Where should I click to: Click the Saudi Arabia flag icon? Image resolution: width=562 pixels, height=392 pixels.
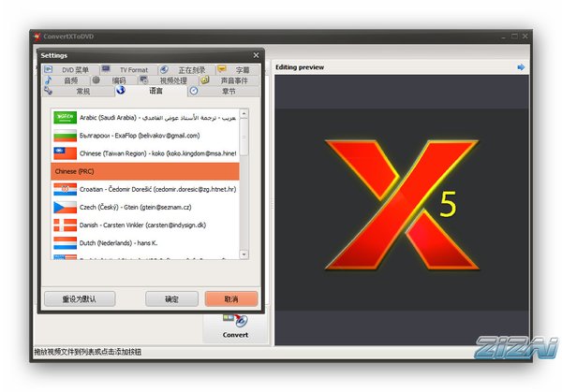click(x=65, y=118)
